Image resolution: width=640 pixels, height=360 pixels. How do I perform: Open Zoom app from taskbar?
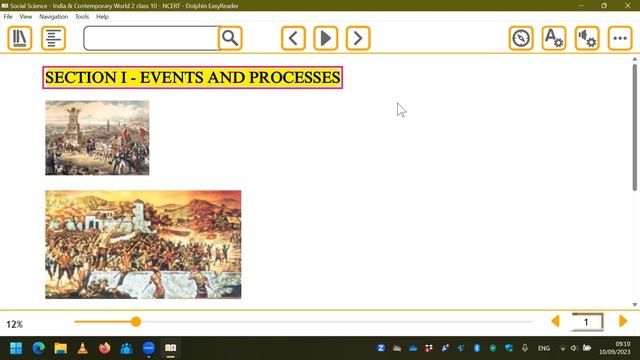click(x=149, y=348)
